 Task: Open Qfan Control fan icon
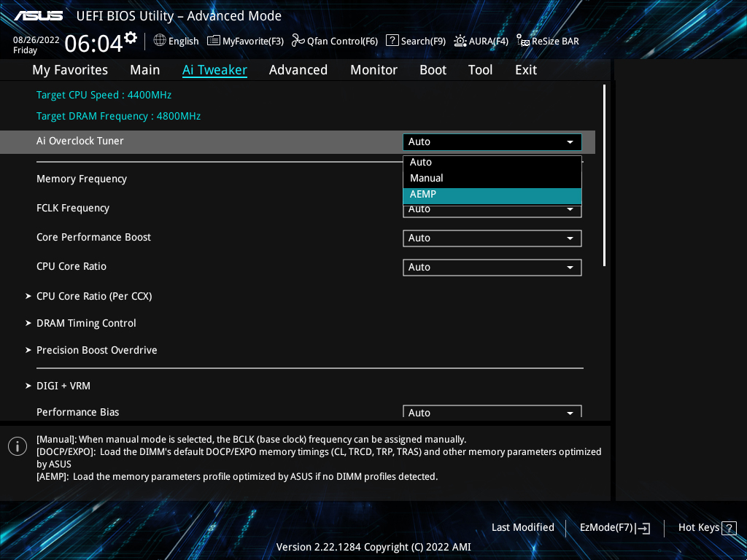coord(298,41)
